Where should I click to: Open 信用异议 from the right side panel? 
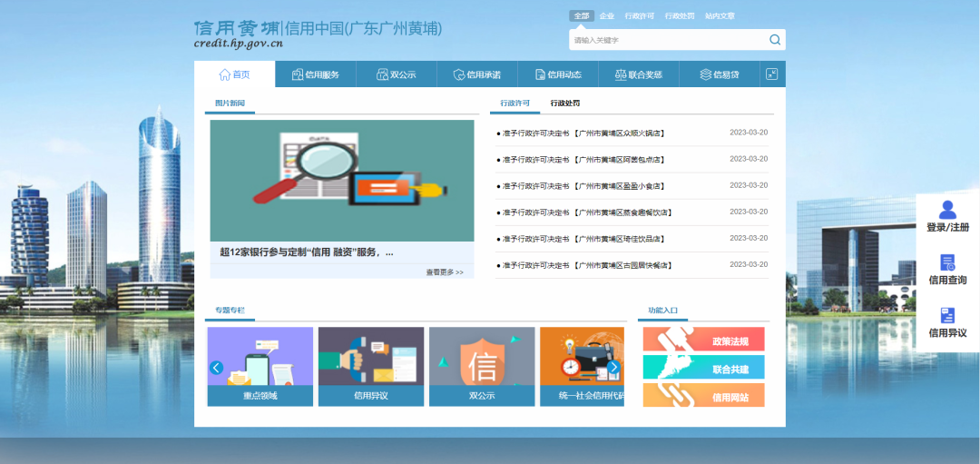tap(947, 322)
